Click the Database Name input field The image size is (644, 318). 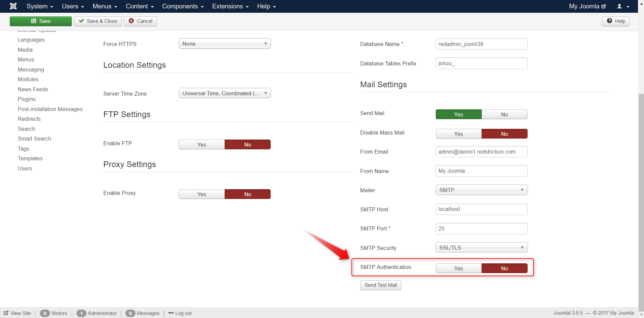tap(482, 44)
